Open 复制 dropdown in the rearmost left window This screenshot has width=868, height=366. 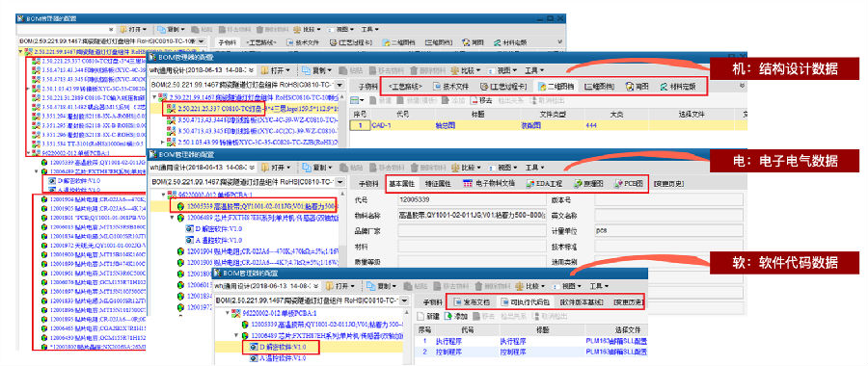click(171, 29)
